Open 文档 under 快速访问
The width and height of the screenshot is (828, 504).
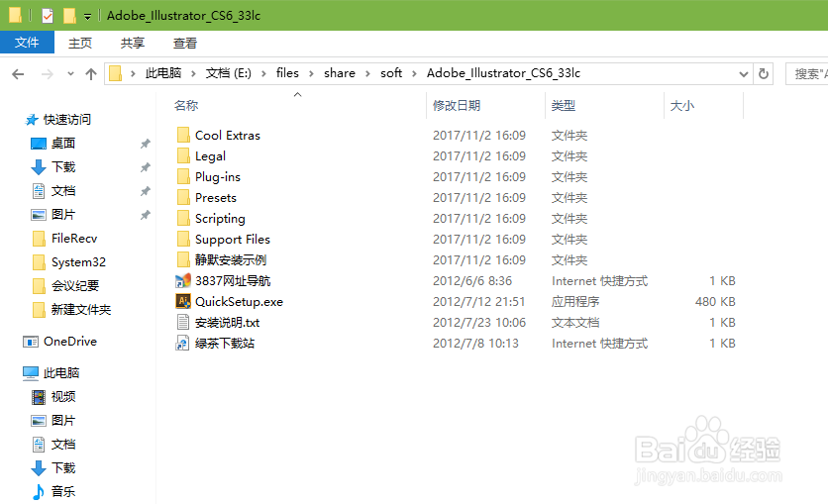point(63,190)
